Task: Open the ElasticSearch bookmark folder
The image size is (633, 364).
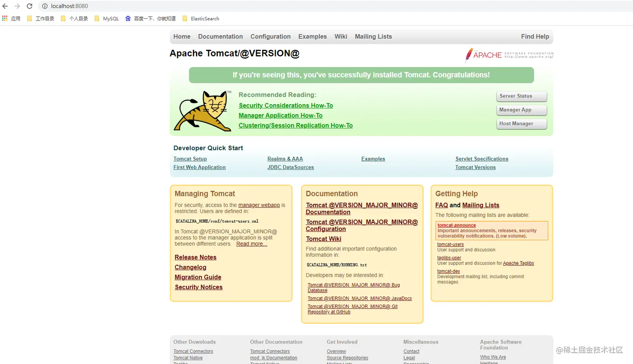Action: point(201,18)
